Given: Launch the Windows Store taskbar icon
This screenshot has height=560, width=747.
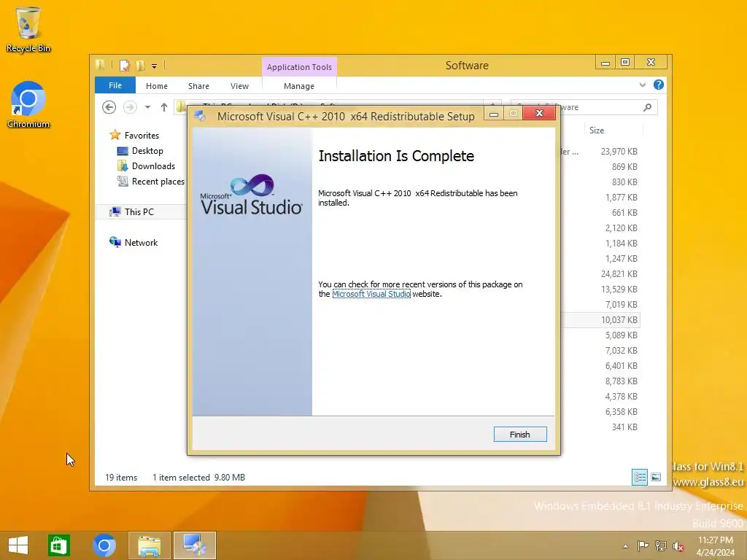Looking at the screenshot, I should pyautogui.click(x=59, y=545).
